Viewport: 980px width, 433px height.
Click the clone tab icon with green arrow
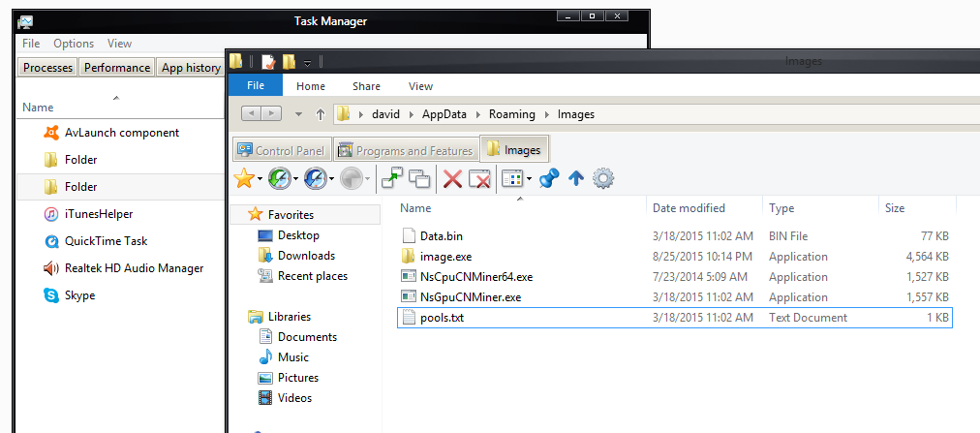[x=392, y=179]
